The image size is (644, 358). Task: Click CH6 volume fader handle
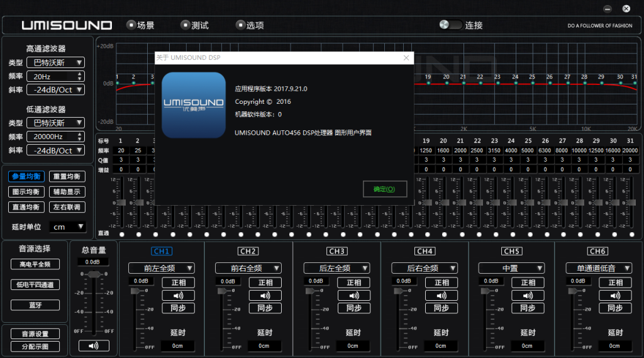click(572, 291)
